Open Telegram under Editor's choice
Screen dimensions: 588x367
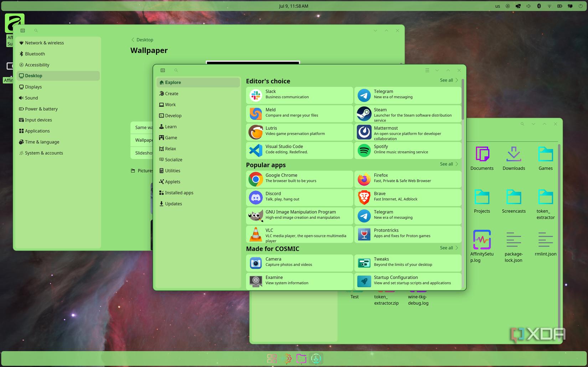point(408,95)
